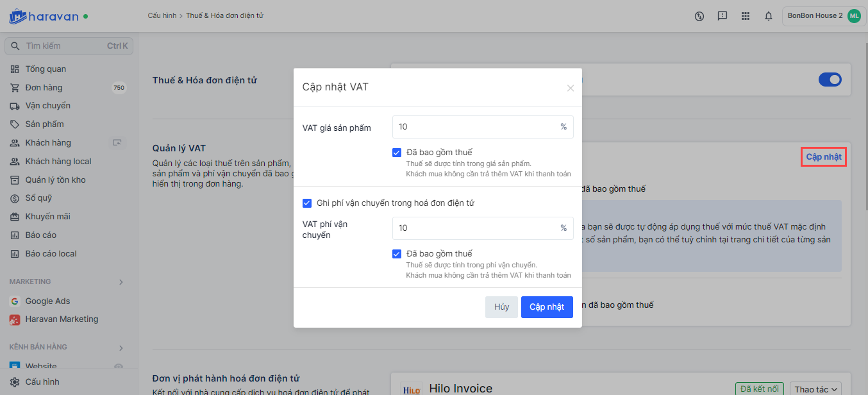868x395 pixels.
Task: Click the Hilo Invoice title
Action: 461,389
